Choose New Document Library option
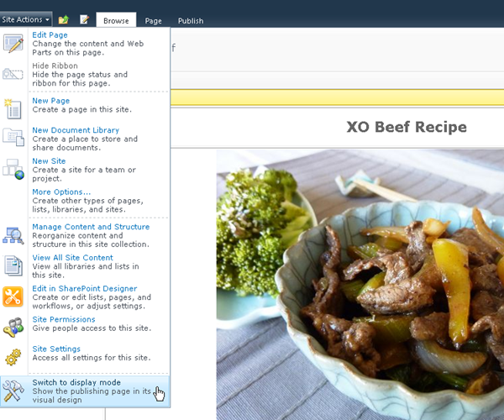 (x=85, y=139)
